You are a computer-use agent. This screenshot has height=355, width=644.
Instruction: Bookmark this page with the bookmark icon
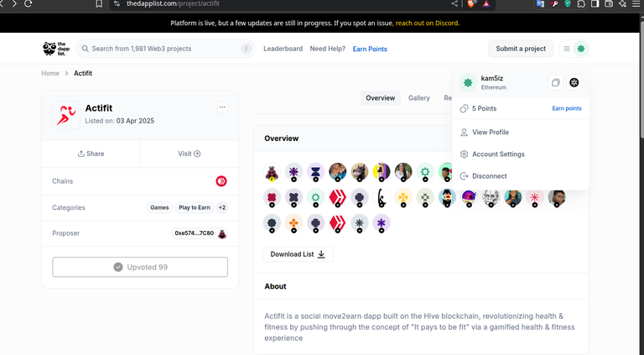pyautogui.click(x=99, y=3)
